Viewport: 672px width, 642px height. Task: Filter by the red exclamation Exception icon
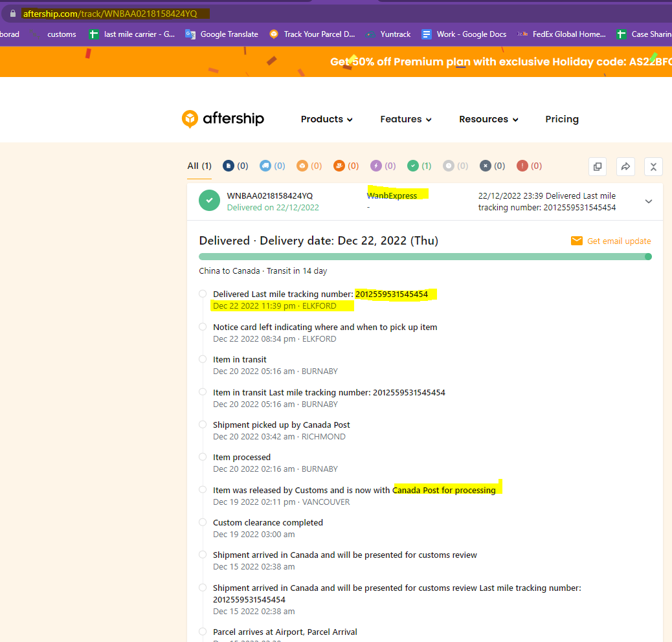click(522, 166)
